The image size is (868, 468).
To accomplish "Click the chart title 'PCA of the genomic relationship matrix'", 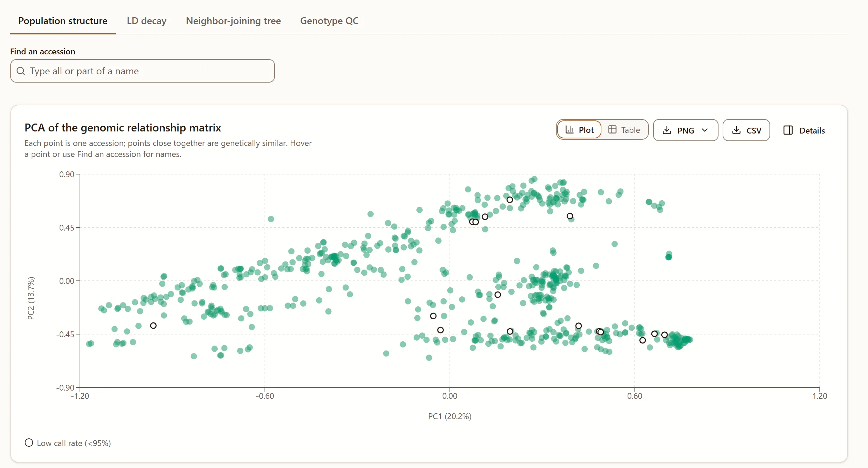I will coord(123,128).
